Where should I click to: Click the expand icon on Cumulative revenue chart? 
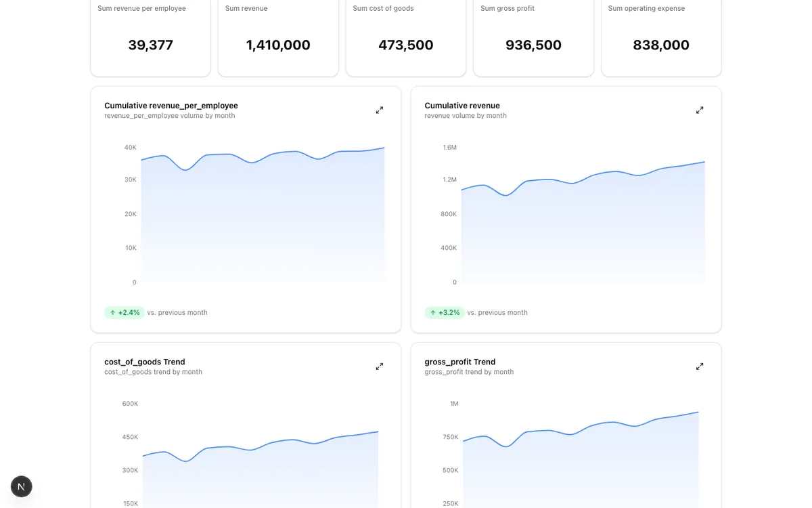pyautogui.click(x=700, y=110)
